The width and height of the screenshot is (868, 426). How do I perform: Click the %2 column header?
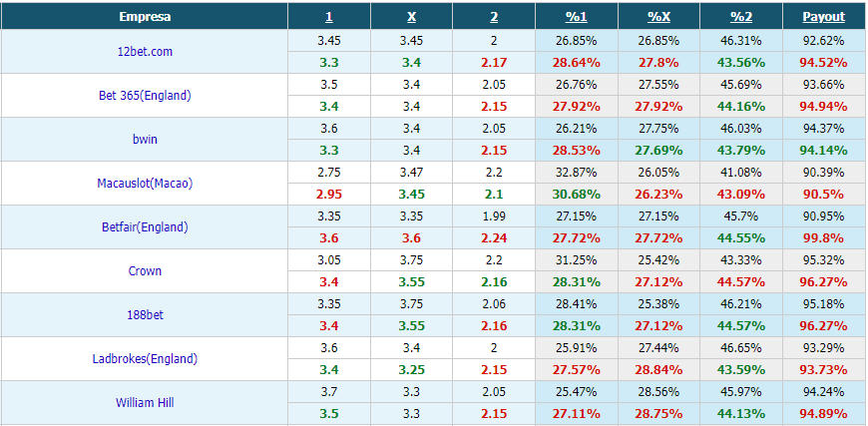(x=741, y=17)
